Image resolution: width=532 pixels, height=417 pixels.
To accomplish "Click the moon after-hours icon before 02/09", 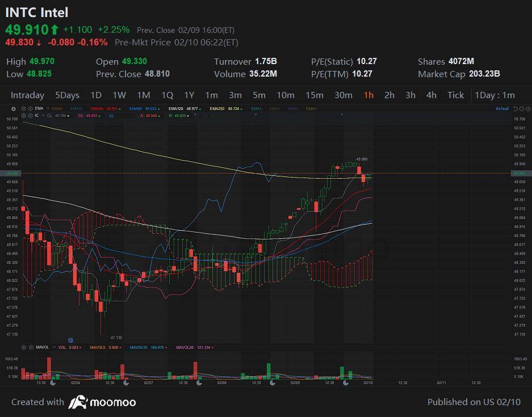I will coord(273,383).
